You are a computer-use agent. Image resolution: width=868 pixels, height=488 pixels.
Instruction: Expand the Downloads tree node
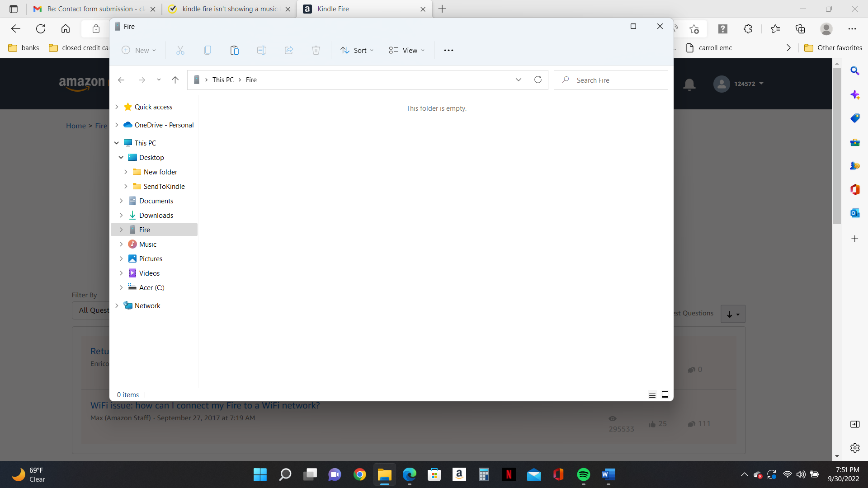point(121,216)
